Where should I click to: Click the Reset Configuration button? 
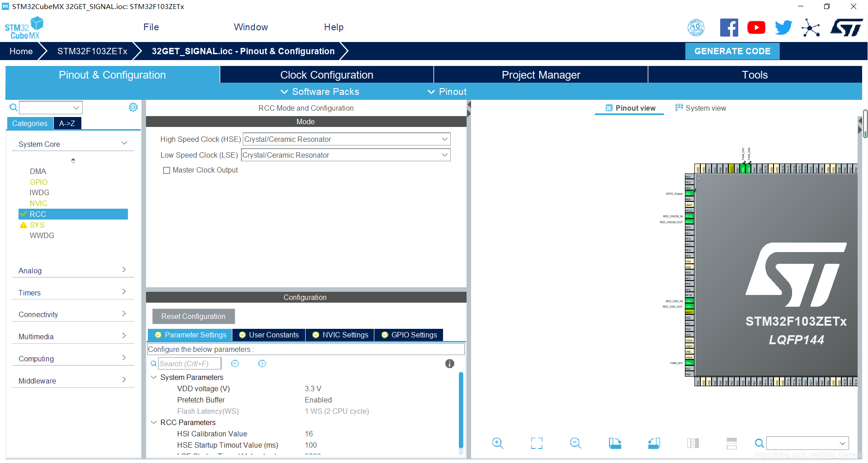click(x=193, y=316)
